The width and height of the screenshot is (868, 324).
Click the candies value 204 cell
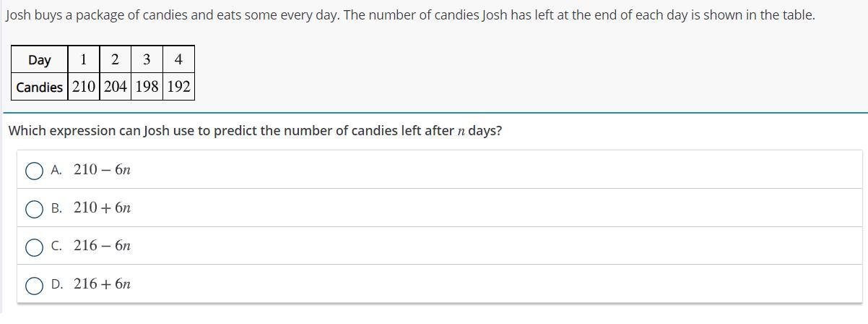pyautogui.click(x=115, y=88)
